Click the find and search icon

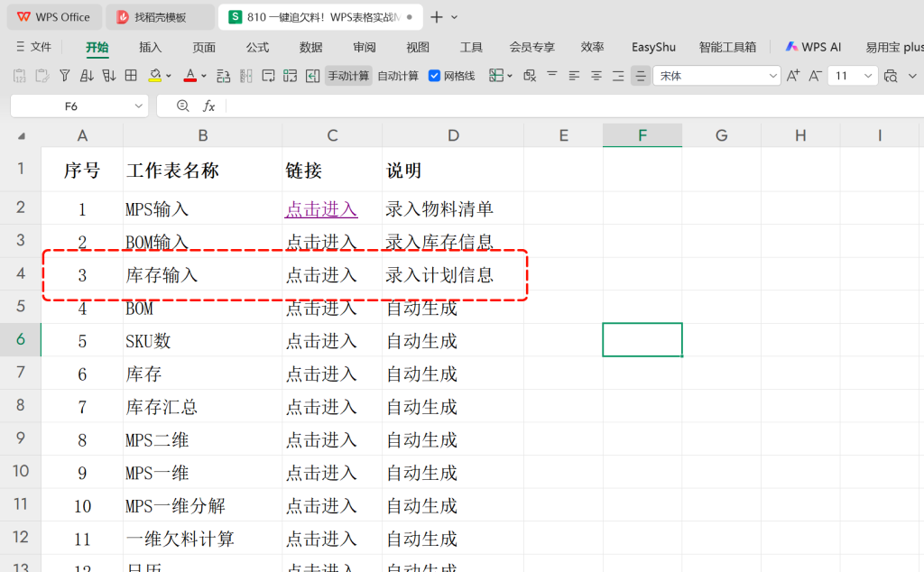891,76
